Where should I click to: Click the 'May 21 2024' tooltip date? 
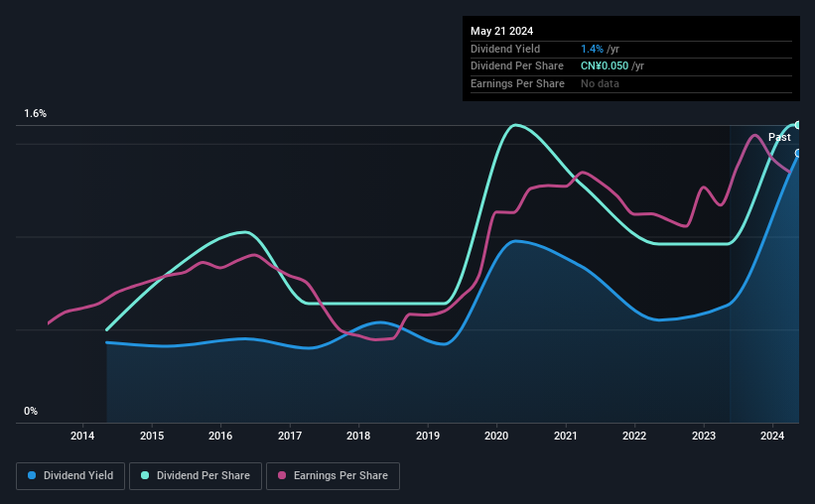[501, 31]
